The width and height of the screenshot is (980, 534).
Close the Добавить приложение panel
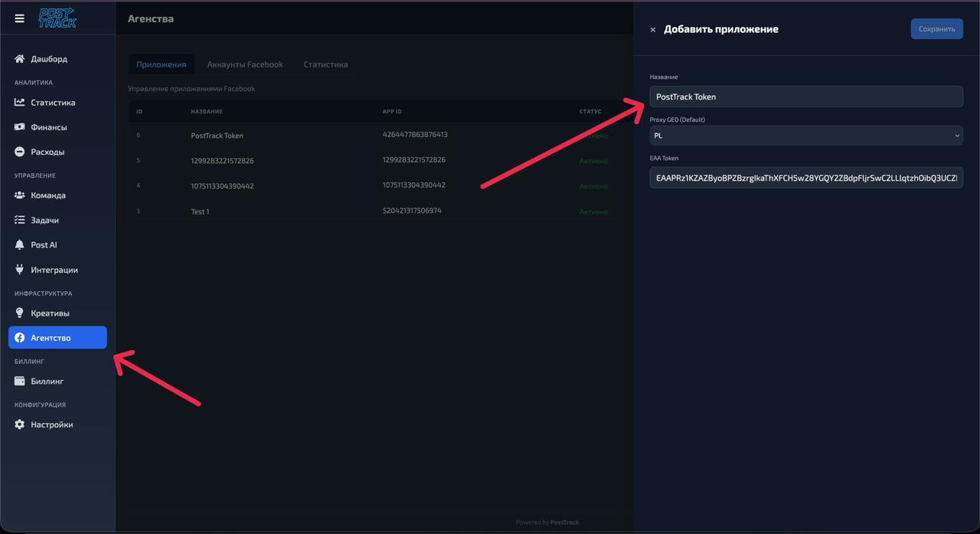click(x=652, y=28)
